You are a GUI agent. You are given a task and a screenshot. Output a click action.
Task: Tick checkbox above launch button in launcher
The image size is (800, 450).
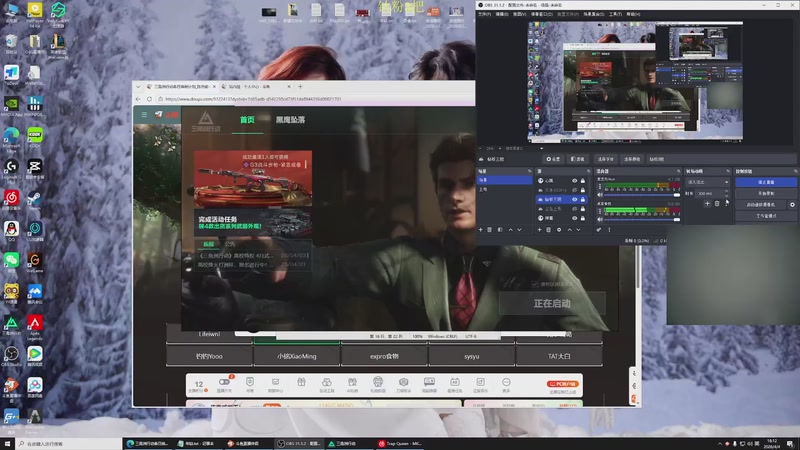(535, 284)
